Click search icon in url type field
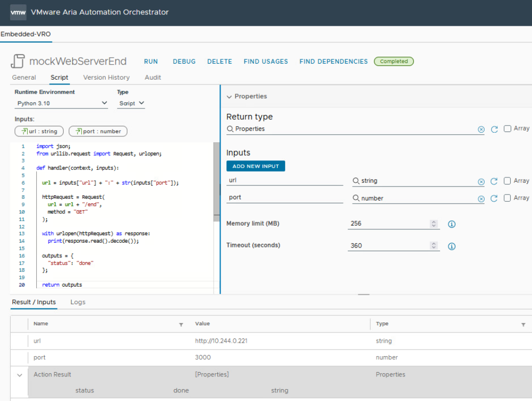Screen dimensions: 532x401 [356, 181]
